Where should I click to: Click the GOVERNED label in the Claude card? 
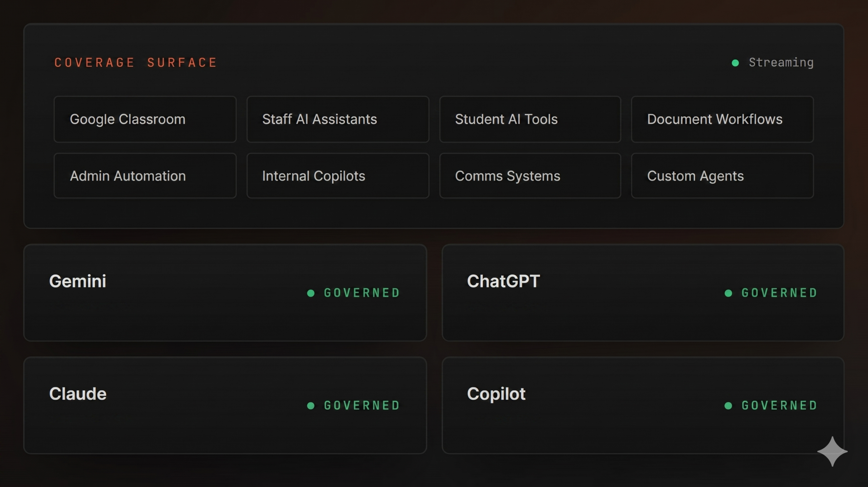coord(362,405)
